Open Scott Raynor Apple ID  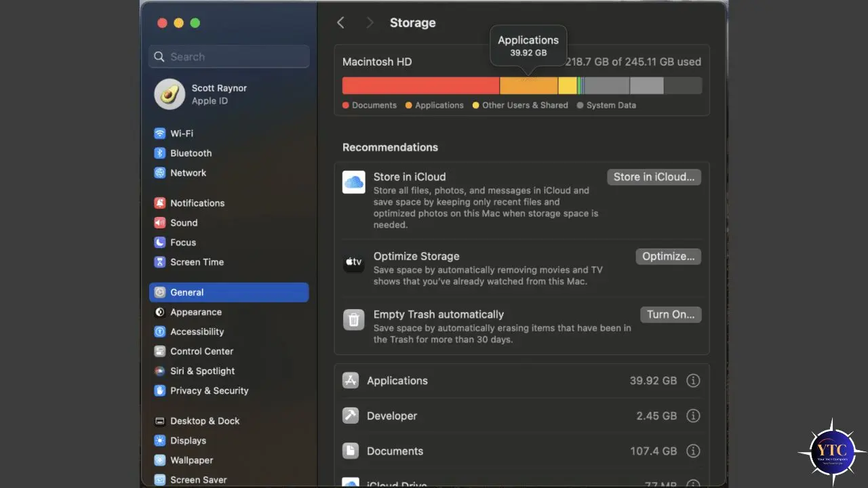(x=229, y=94)
